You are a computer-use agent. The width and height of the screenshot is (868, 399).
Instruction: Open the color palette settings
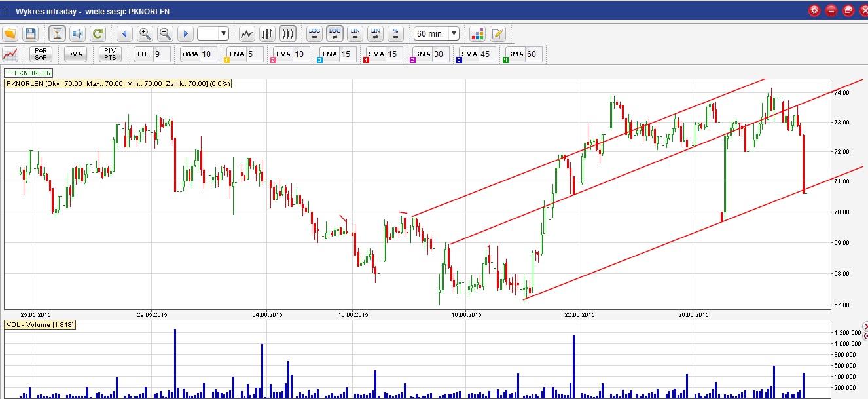click(x=477, y=33)
